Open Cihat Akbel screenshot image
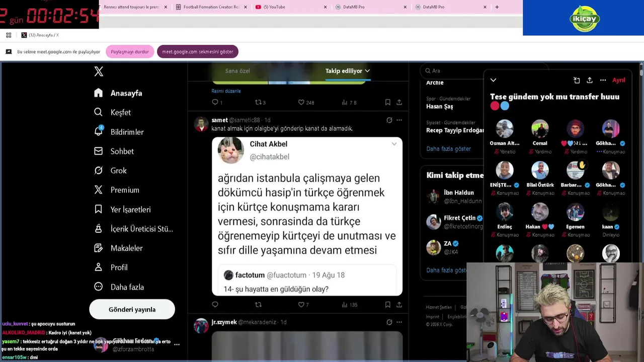The image size is (644, 362). 307,216
